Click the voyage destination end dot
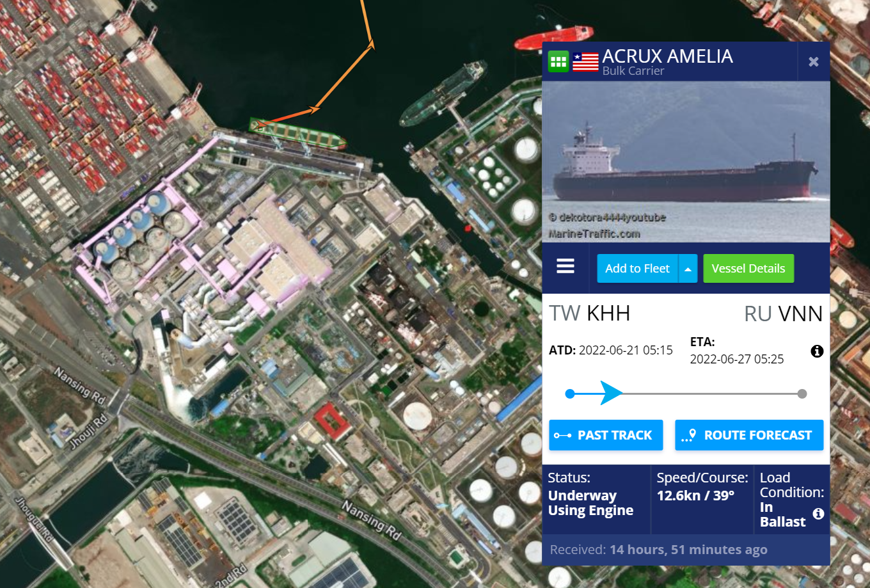Viewport: 870px width, 588px height. (x=802, y=393)
